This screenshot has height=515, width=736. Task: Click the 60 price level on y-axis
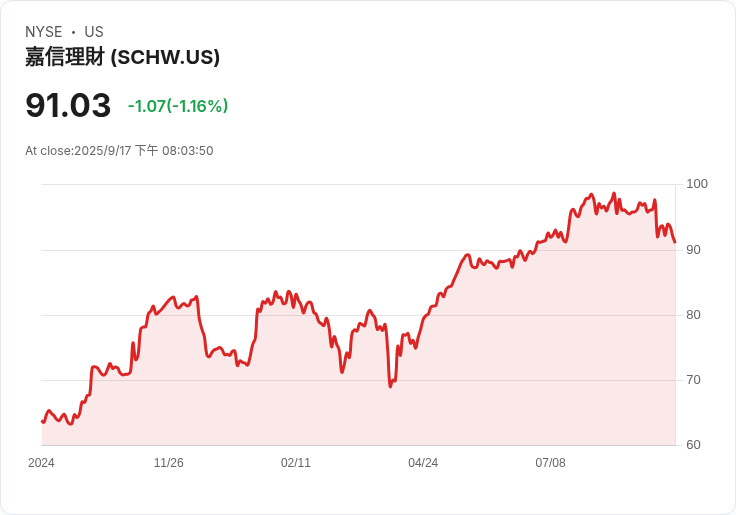click(x=693, y=445)
